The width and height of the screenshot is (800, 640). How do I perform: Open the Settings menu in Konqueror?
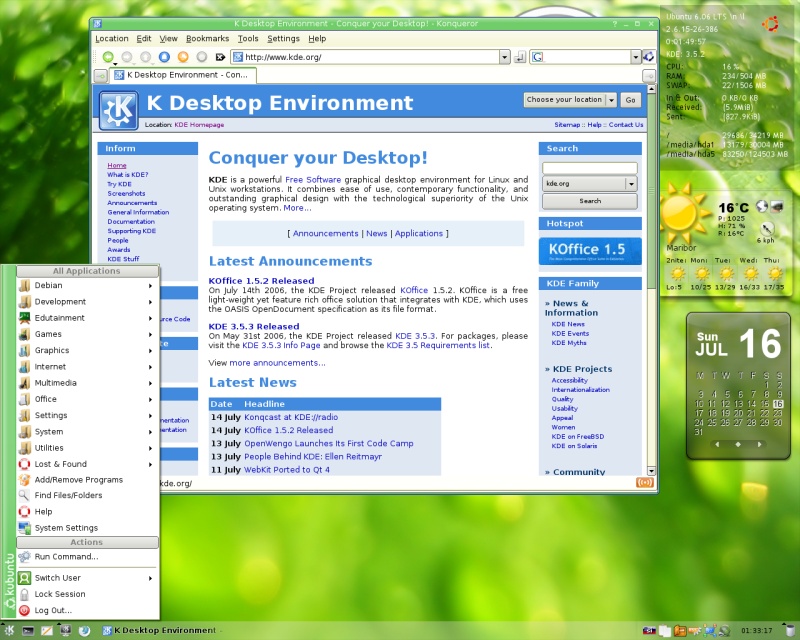click(283, 39)
